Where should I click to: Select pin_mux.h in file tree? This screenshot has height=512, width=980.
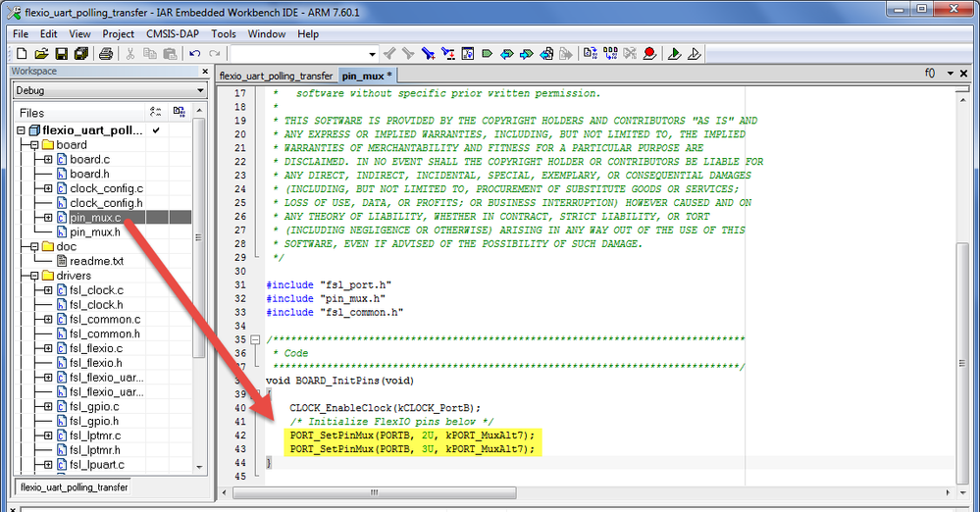pos(95,231)
